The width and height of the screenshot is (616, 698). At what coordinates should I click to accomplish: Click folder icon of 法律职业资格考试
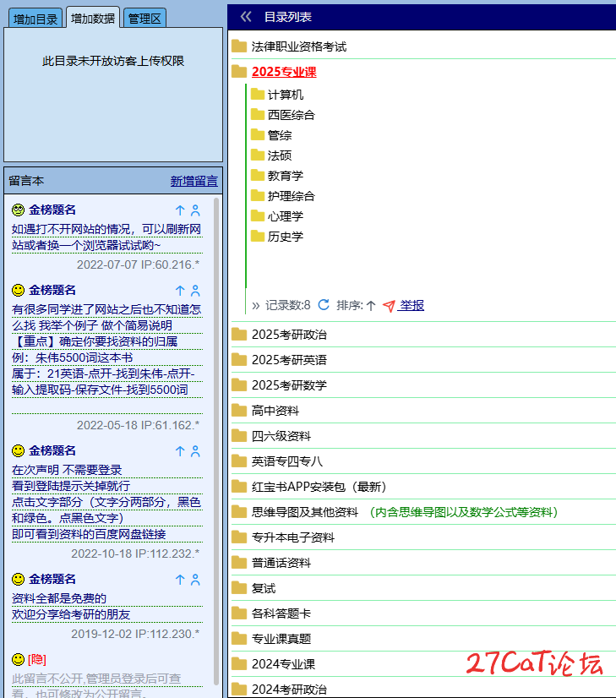pyautogui.click(x=239, y=46)
